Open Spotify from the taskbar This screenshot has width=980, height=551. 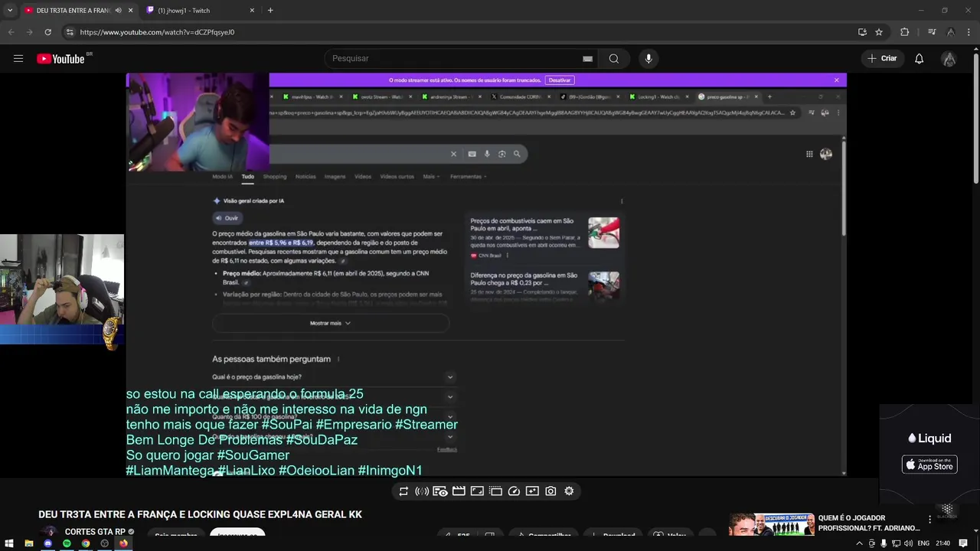pyautogui.click(x=67, y=543)
